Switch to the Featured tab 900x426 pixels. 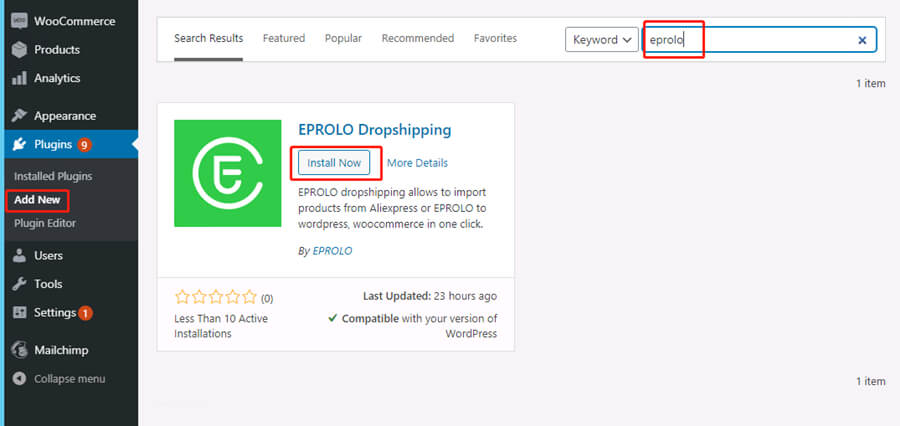click(x=284, y=38)
